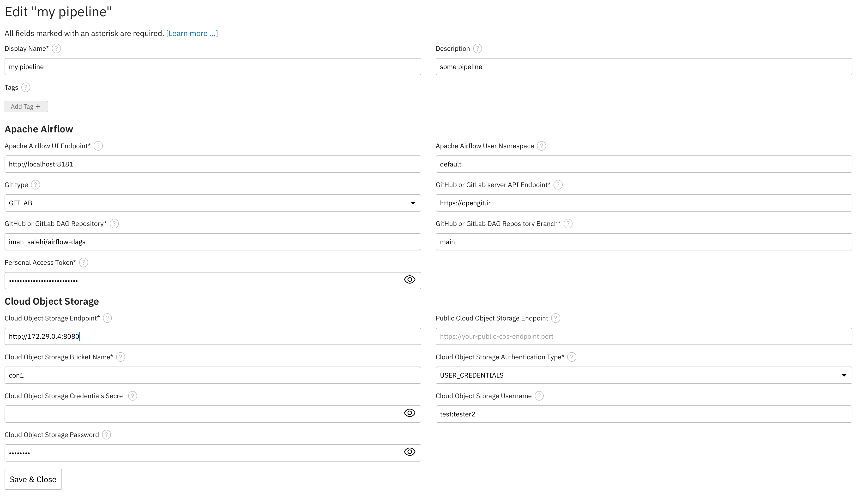Click help icon next to Display Name
Screen dimensions: 868x498
click(56, 48)
